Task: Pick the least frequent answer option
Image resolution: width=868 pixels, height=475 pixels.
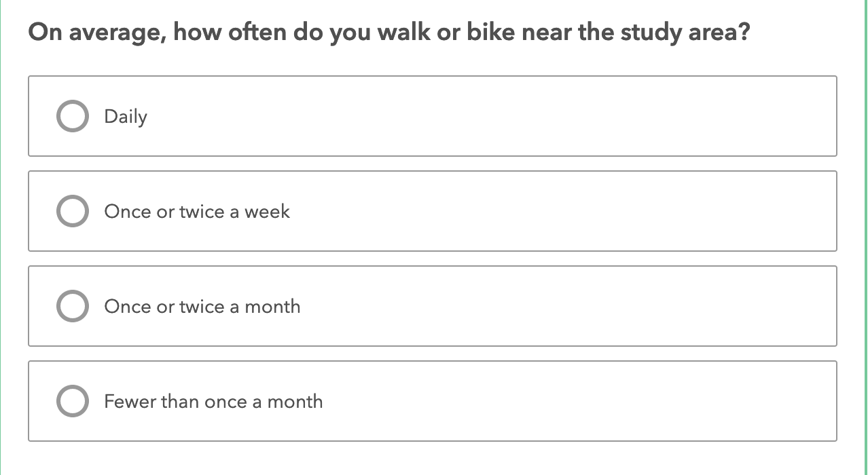Action: 72,401
